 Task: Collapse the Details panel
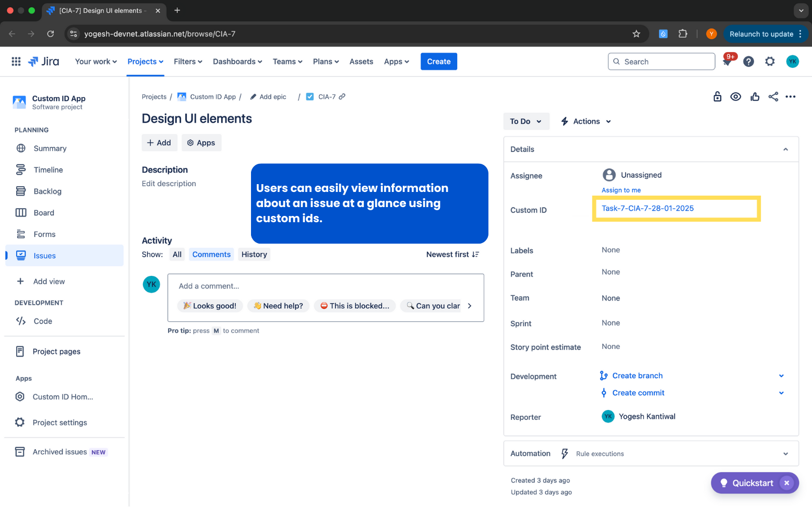coord(785,149)
